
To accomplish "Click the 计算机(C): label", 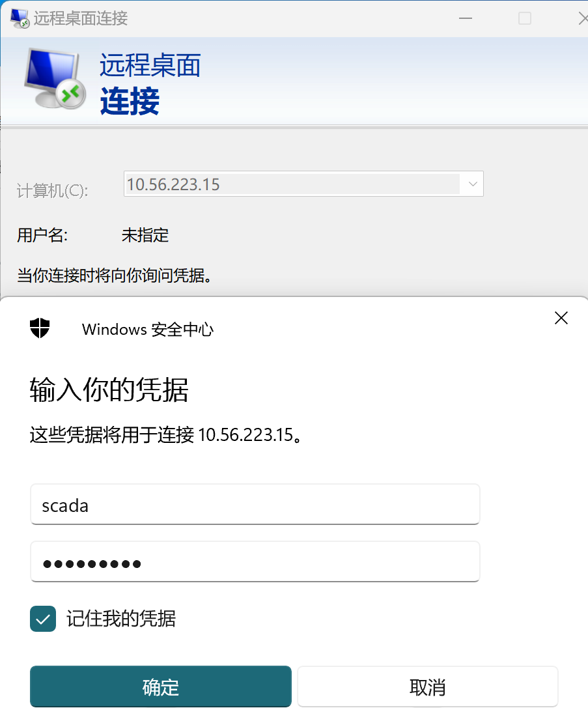I will click(x=52, y=191).
